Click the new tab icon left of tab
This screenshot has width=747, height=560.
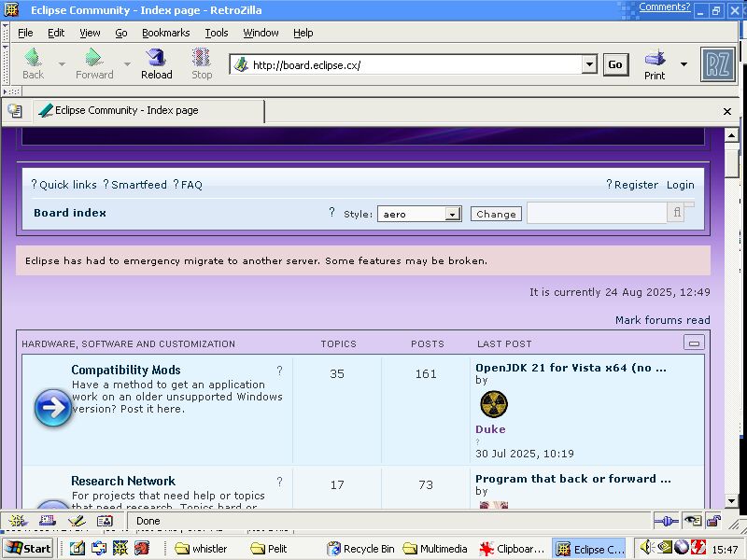[15, 111]
